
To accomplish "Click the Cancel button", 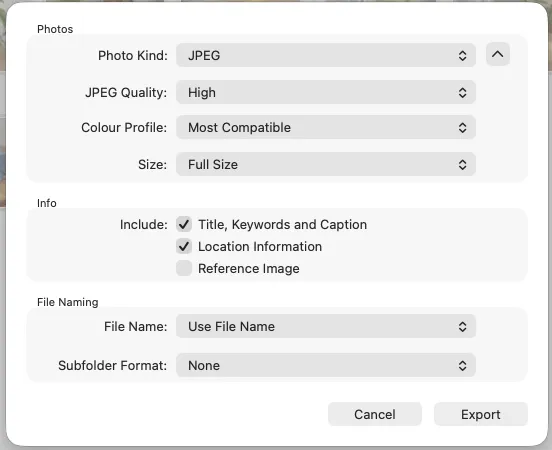I will [375, 414].
